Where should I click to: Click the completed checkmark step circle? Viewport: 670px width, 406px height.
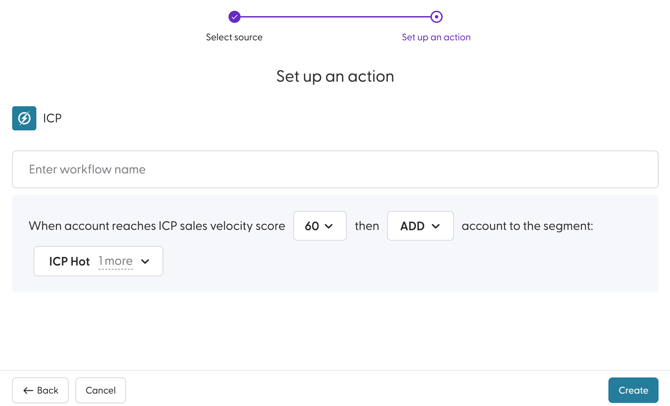pos(234,17)
